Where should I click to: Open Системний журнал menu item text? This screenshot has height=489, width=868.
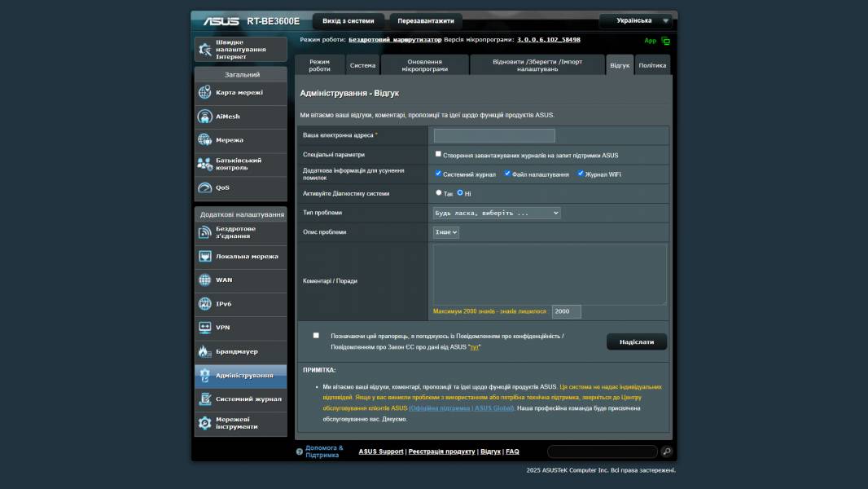[x=248, y=399]
